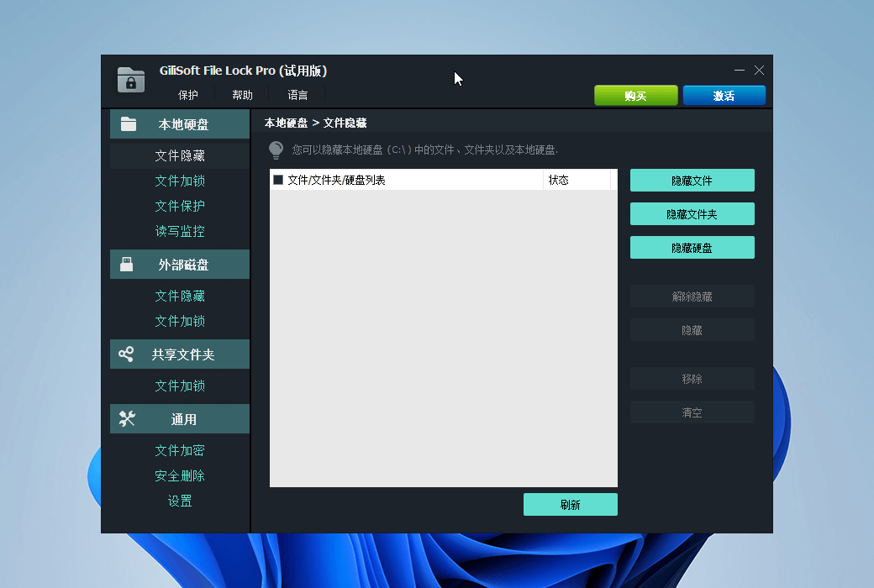This screenshot has height=588, width=874.
Task: Click the green 购买 button
Action: click(x=636, y=95)
